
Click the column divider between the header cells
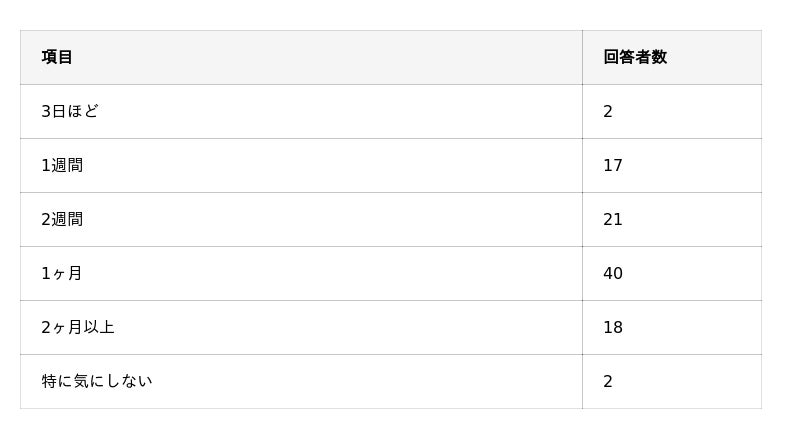click(x=582, y=57)
